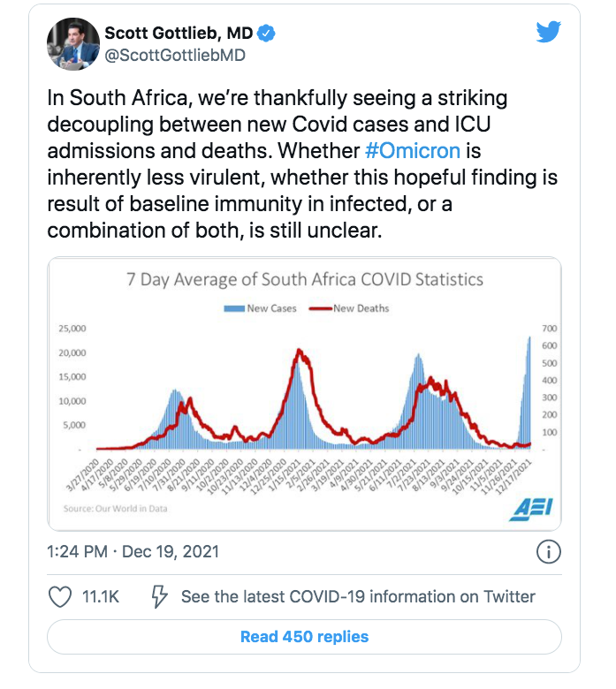Image resolution: width=616 pixels, height=689 pixels.
Task: Open the #Omicron hashtag
Action: pos(410,150)
